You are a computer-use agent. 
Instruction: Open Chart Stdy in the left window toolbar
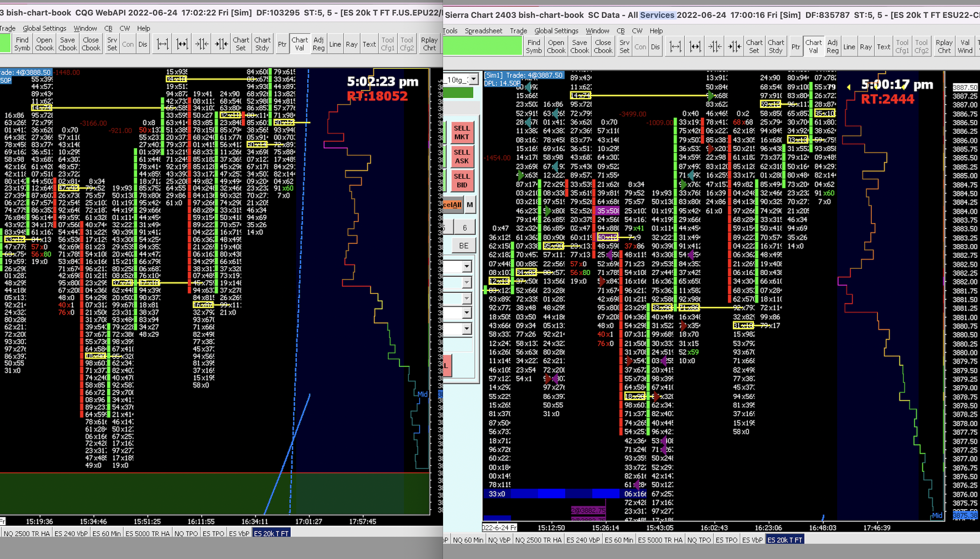pos(262,44)
